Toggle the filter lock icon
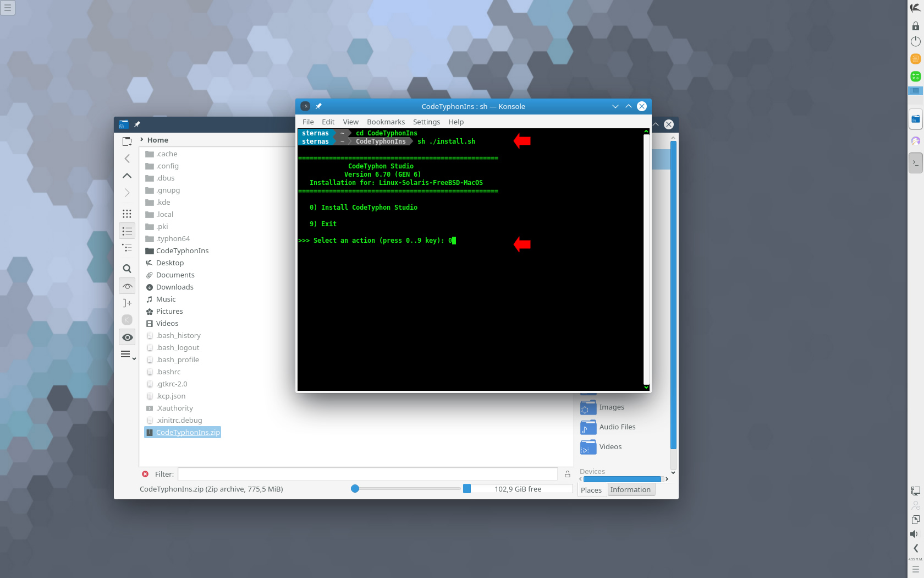 point(568,474)
